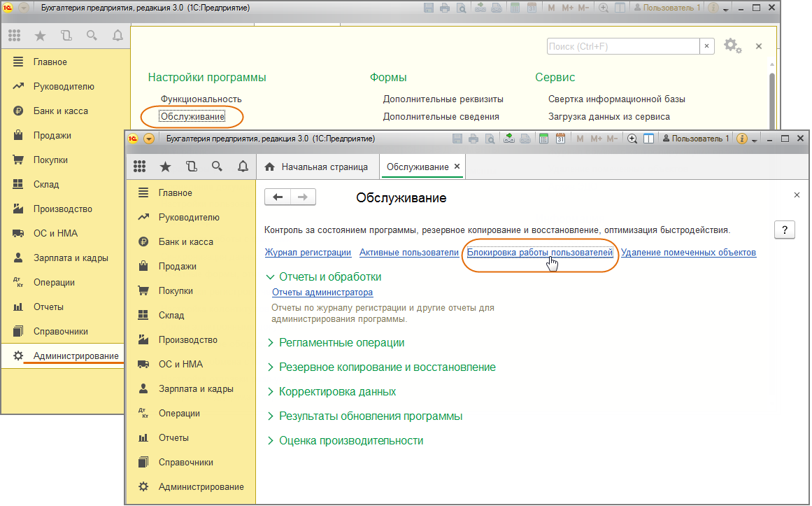812x506 pixels.
Task: Click the zoom magnifier-plus icon in the front title bar
Action: [x=632, y=139]
